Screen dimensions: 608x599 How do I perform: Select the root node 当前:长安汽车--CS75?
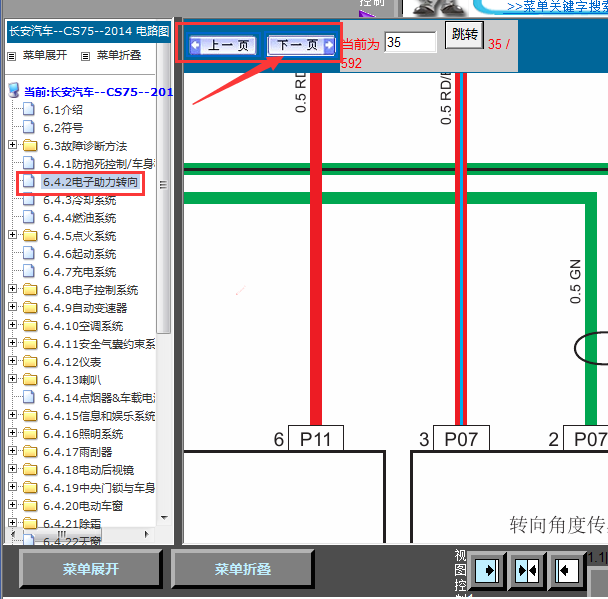pyautogui.click(x=98, y=92)
